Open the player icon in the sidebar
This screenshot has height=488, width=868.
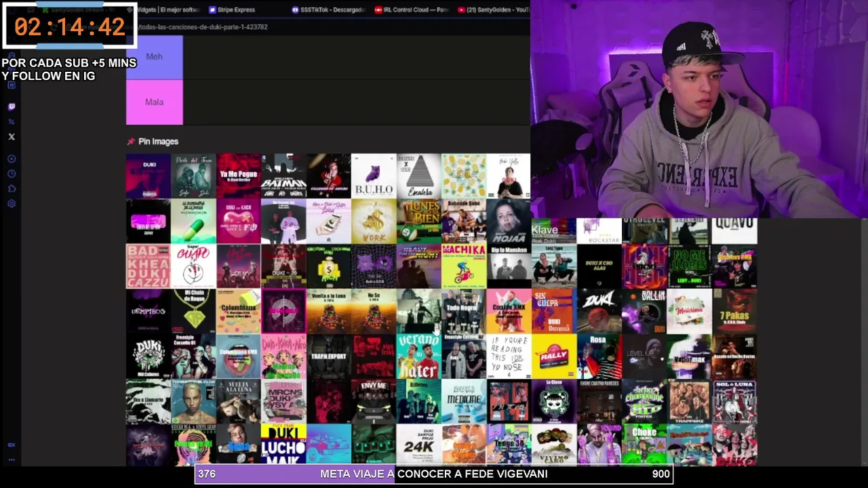(12, 159)
